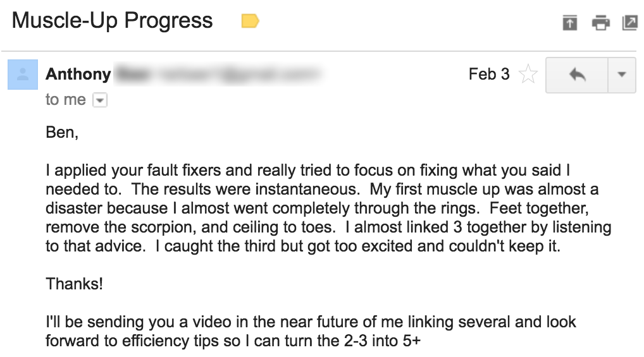Click the 'Muscle-Up Progress' subject title
The image size is (644, 357).
point(112,20)
